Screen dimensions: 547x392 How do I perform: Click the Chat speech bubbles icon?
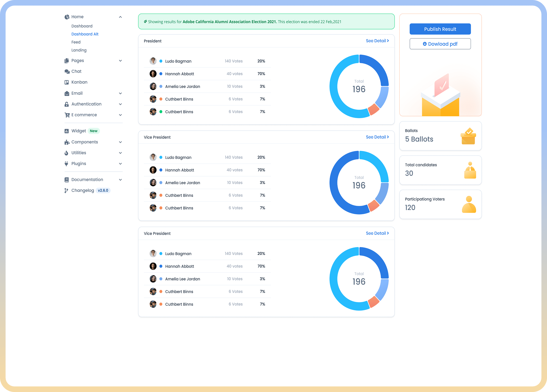67,71
